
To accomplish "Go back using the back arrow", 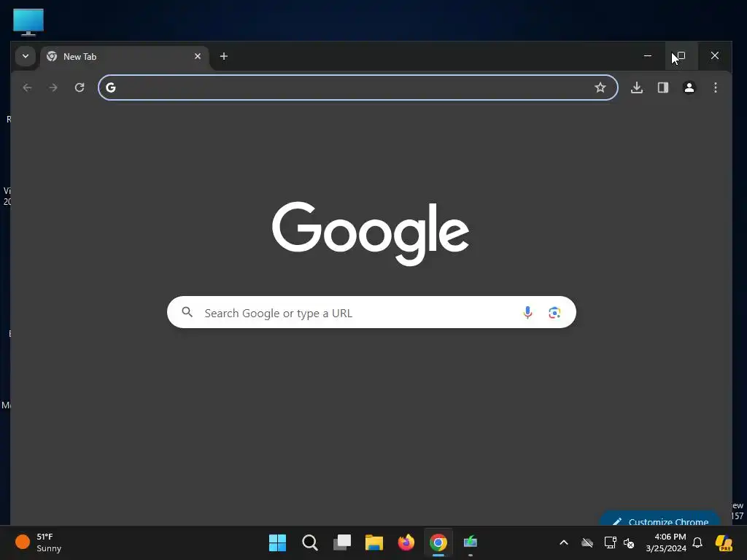I will click(27, 87).
